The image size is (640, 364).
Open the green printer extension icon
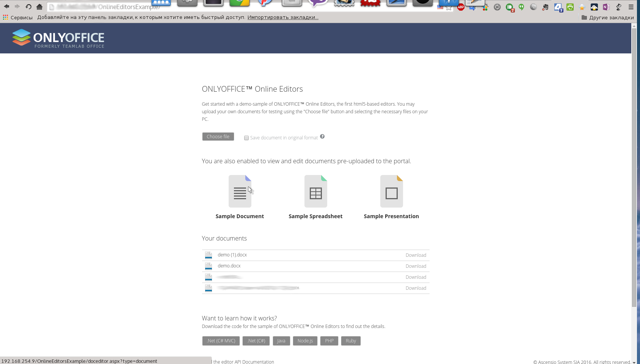pos(570,7)
